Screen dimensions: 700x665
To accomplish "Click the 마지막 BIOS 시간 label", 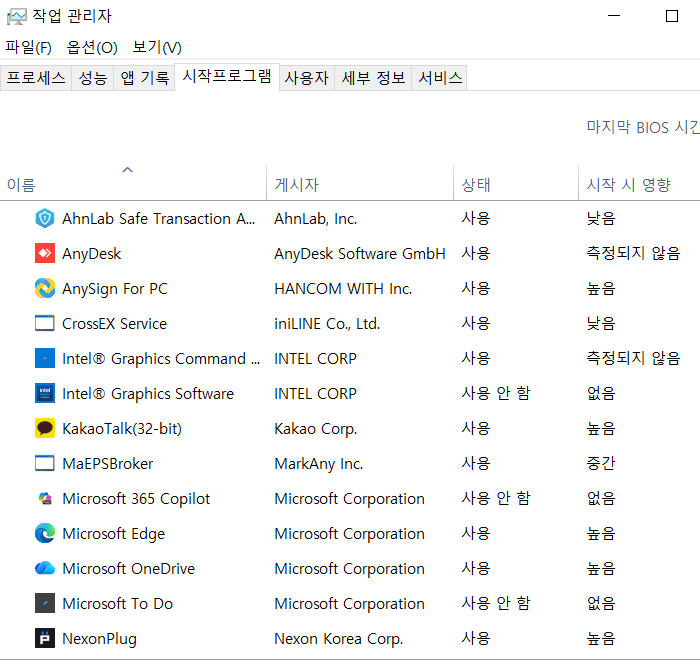I will [643, 127].
